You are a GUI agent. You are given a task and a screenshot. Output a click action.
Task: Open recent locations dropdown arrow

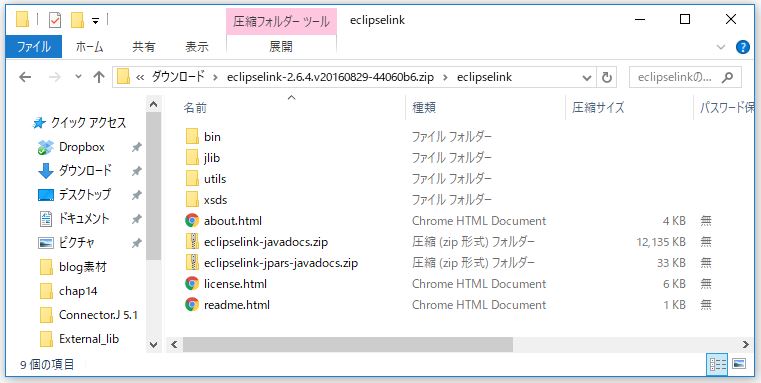pos(79,77)
